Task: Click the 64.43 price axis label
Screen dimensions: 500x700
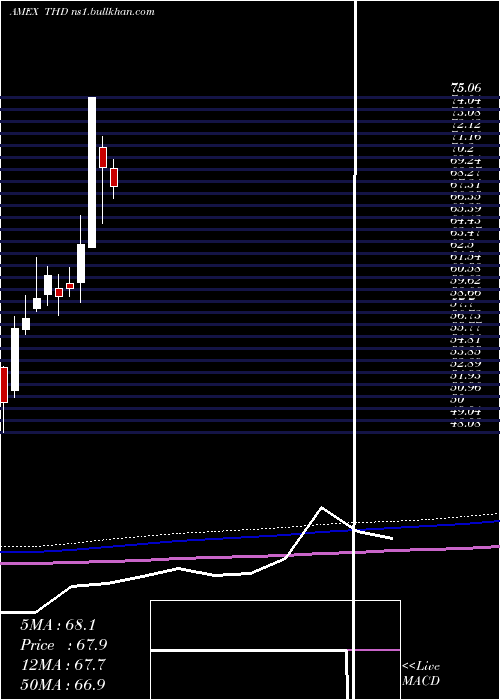Action: (x=466, y=221)
